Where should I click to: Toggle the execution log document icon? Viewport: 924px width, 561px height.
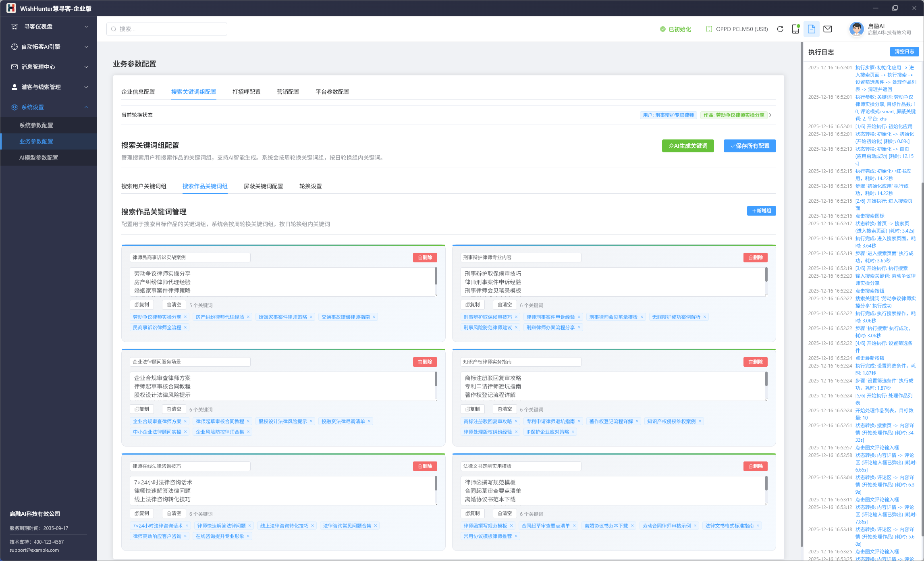click(x=812, y=29)
